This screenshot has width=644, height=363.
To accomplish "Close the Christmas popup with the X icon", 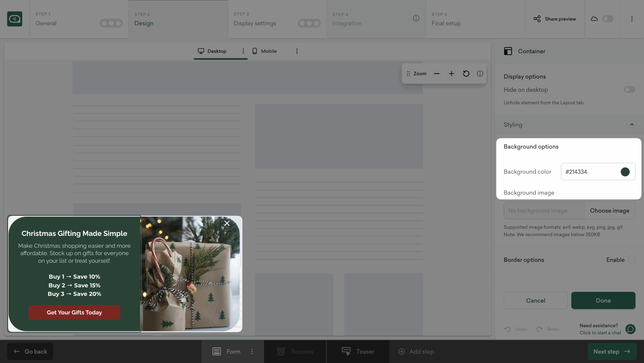I will pyautogui.click(x=227, y=223).
